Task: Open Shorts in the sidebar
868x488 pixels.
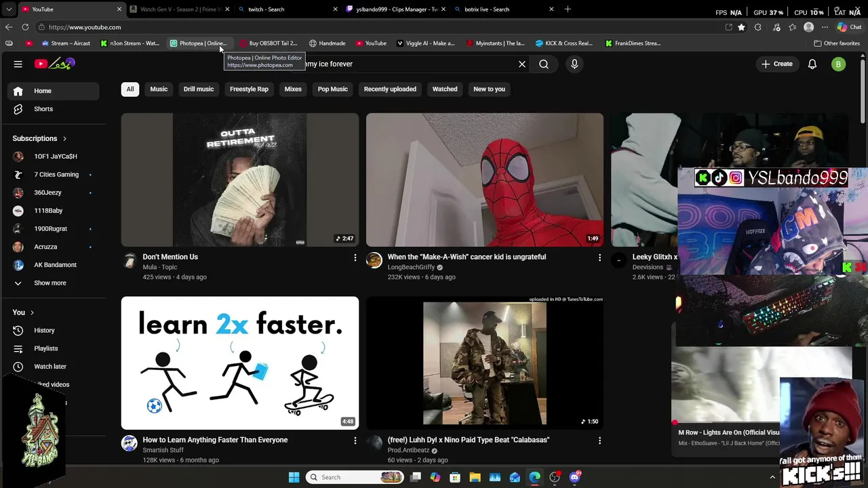Action: [x=53, y=109]
